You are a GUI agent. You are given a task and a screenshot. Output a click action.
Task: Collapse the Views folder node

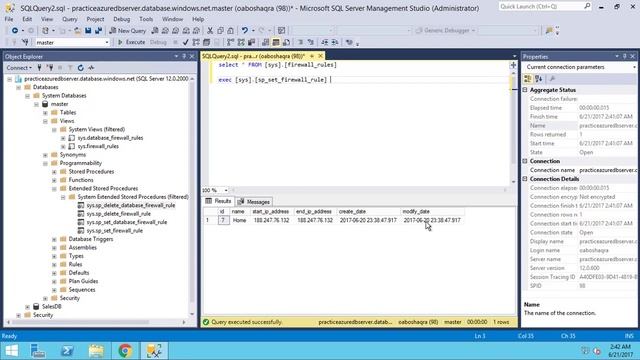45,121
